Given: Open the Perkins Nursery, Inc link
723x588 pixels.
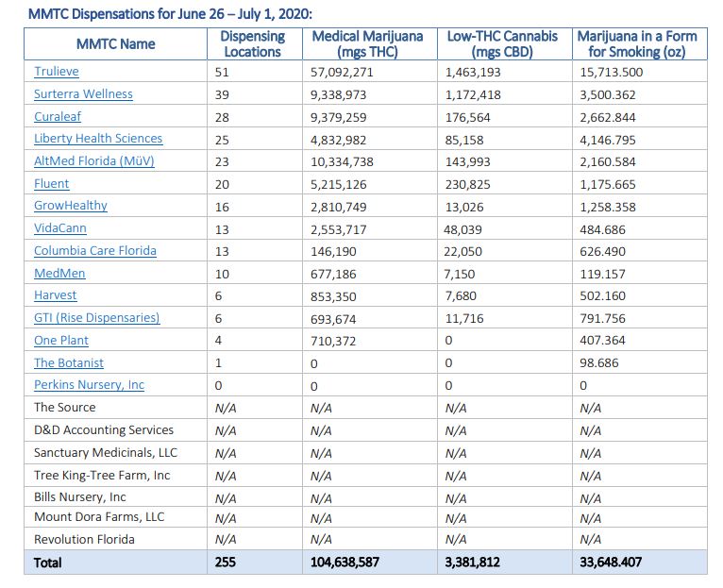Looking at the screenshot, I should pyautogui.click(x=90, y=385).
